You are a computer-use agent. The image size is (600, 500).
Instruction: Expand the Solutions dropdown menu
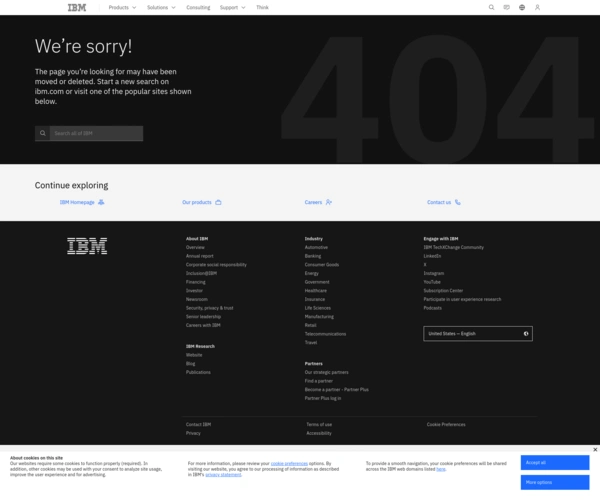[x=161, y=7]
